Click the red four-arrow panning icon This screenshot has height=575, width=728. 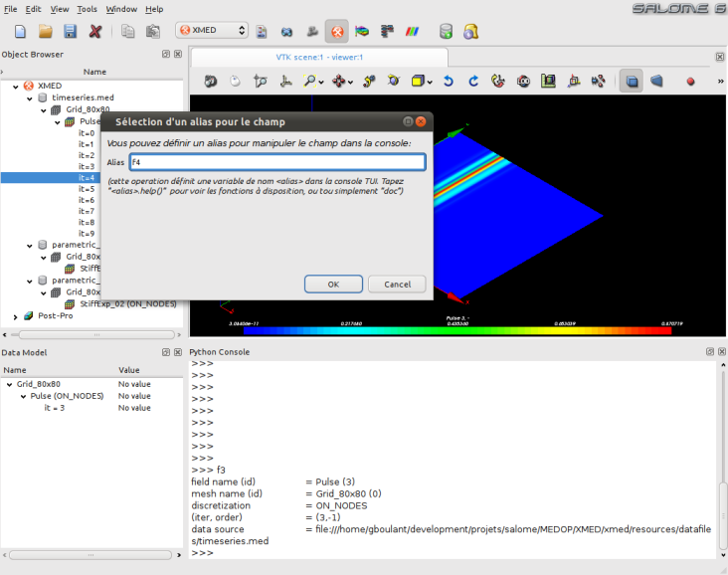338,82
